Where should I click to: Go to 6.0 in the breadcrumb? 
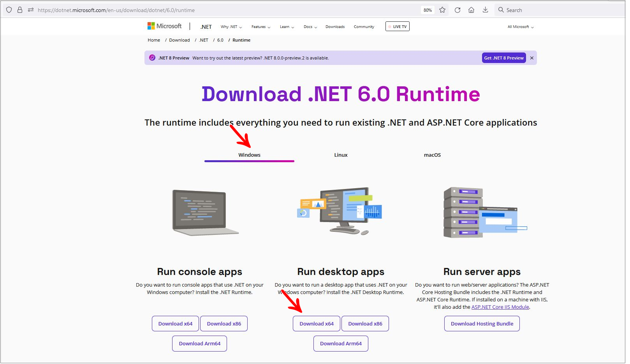coord(220,40)
